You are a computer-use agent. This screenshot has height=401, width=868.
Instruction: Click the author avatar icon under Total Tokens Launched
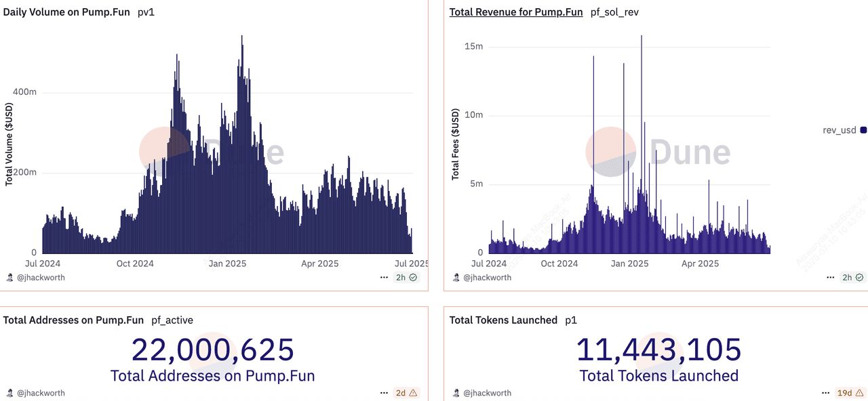(456, 392)
